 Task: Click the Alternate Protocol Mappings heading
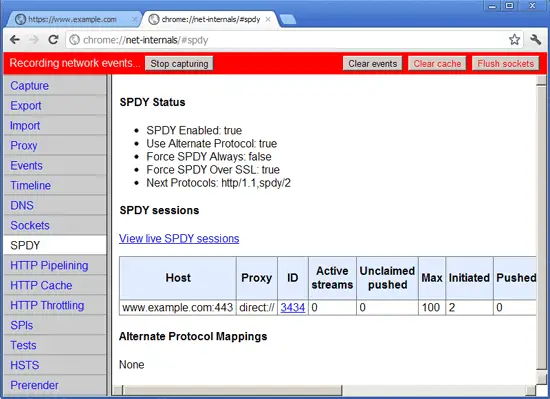[x=193, y=336]
